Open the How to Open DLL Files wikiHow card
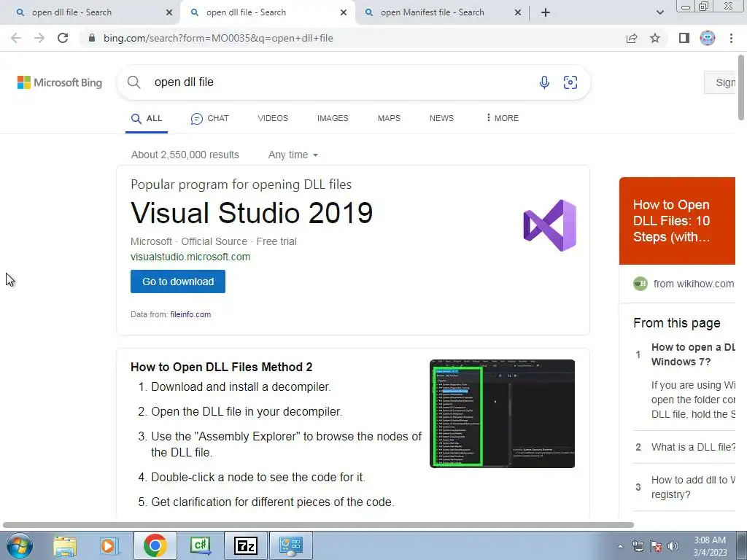This screenshot has width=747, height=560. [x=677, y=221]
